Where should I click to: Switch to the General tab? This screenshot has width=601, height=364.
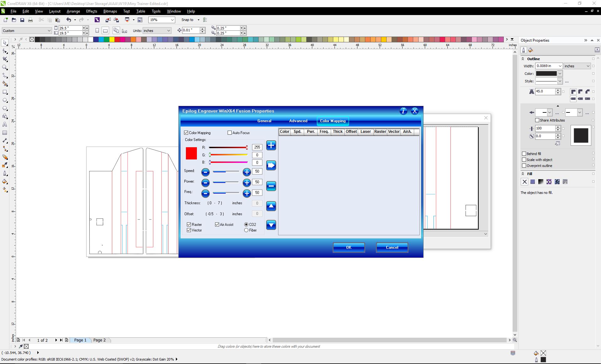264,121
